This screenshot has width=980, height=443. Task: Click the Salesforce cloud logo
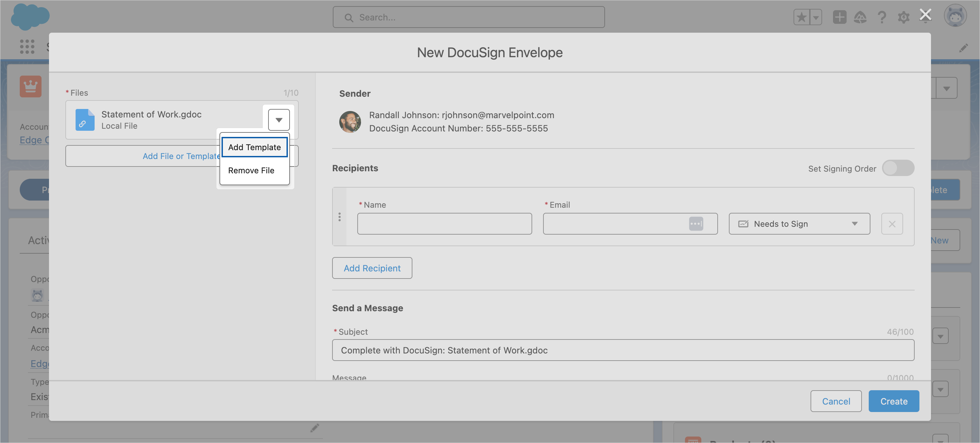30,17
